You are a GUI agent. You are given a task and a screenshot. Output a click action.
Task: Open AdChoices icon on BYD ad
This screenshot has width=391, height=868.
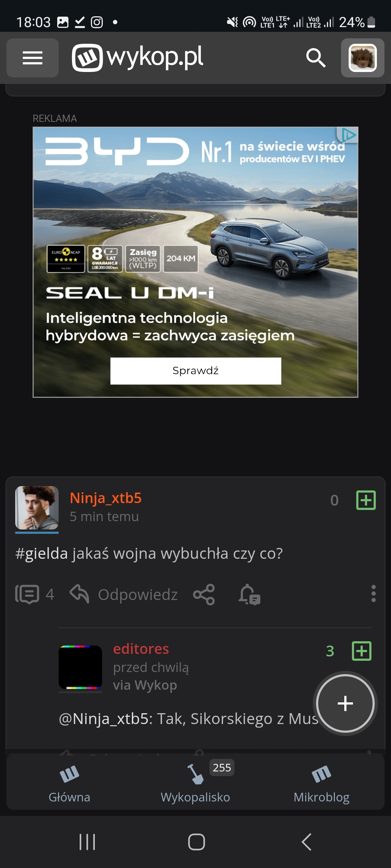point(349,135)
